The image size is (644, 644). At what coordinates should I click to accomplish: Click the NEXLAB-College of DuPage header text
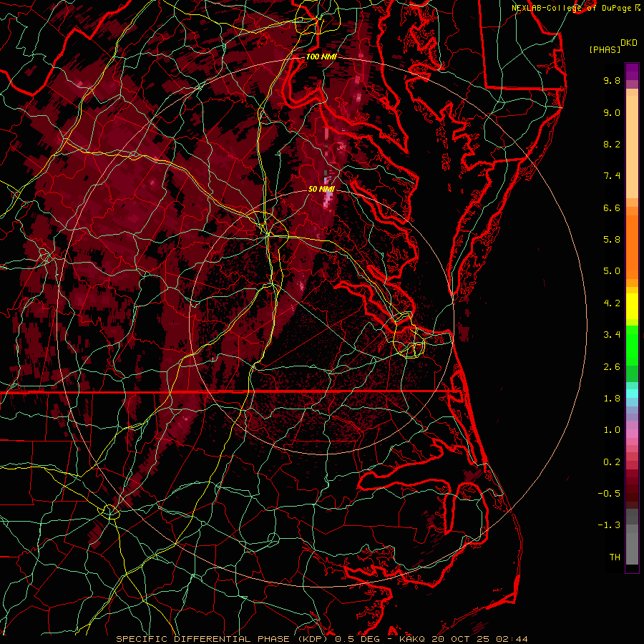[573, 8]
